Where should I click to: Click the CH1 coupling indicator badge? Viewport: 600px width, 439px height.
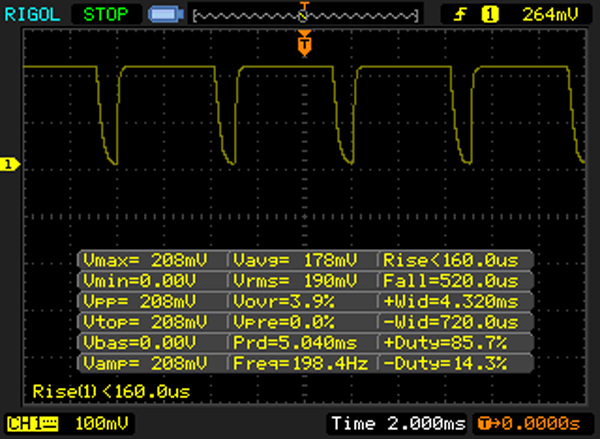point(33,424)
